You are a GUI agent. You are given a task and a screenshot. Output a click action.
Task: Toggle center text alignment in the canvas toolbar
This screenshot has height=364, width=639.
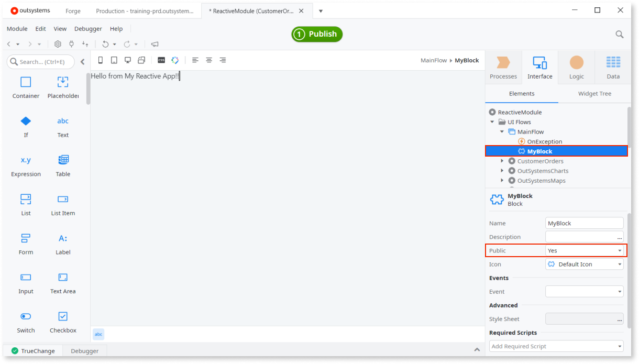click(208, 60)
